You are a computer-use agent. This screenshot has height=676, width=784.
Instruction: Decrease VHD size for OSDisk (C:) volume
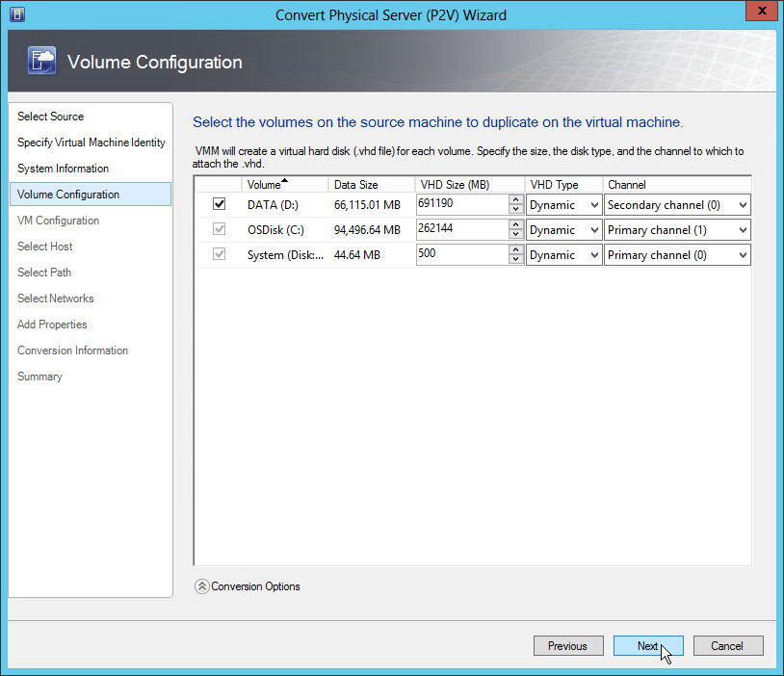pyautogui.click(x=516, y=235)
